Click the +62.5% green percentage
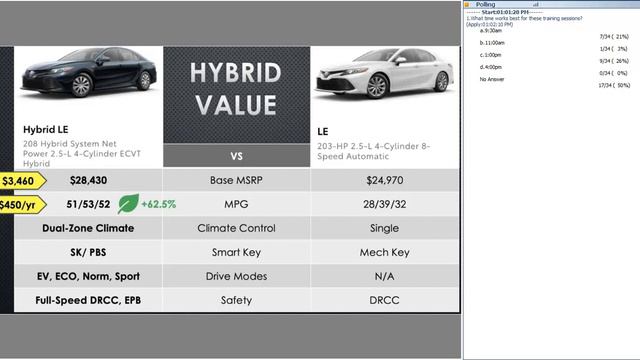Image resolution: width=640 pixels, height=360 pixels. click(159, 204)
